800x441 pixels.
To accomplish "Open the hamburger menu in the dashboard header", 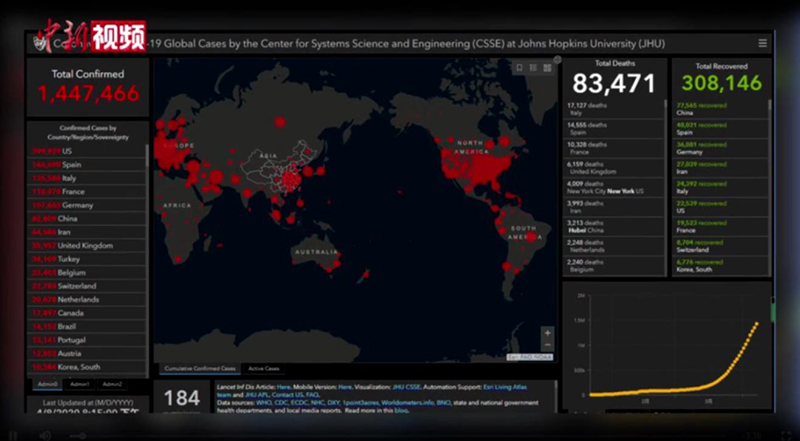I will 763,43.
